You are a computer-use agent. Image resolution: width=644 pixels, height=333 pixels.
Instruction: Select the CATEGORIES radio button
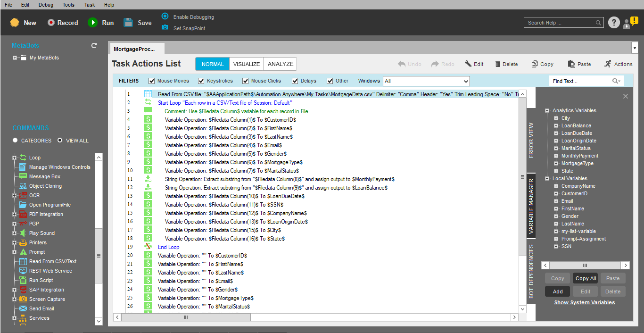coord(15,141)
